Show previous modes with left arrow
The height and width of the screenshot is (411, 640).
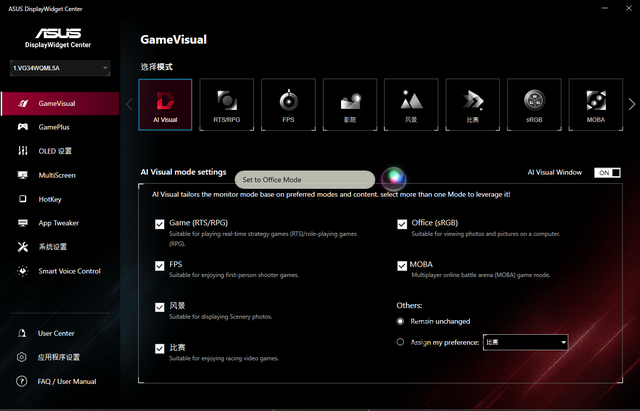pyautogui.click(x=129, y=104)
